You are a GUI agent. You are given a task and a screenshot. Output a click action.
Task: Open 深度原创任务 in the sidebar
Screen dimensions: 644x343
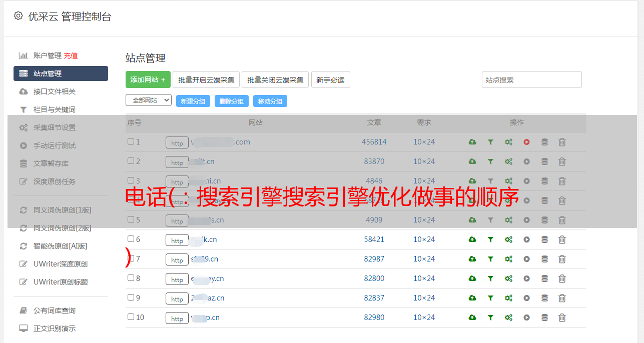54,181
